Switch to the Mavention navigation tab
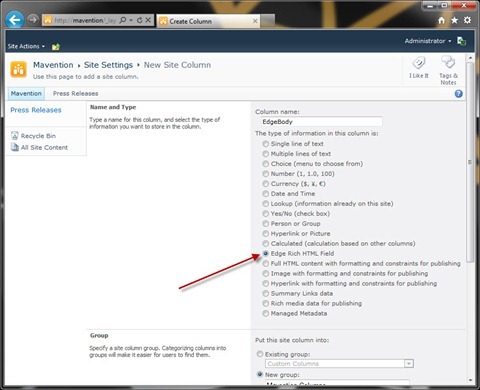 pyautogui.click(x=26, y=94)
